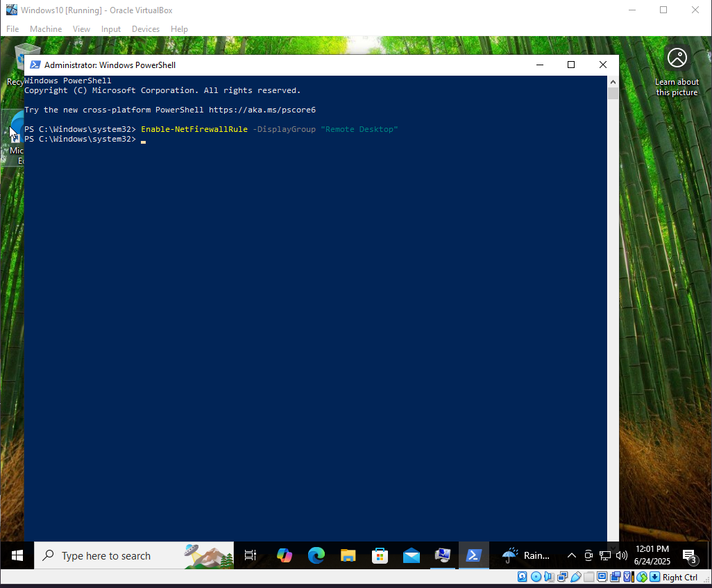
Task: Open the VirtualBox Help menu
Action: [x=179, y=29]
